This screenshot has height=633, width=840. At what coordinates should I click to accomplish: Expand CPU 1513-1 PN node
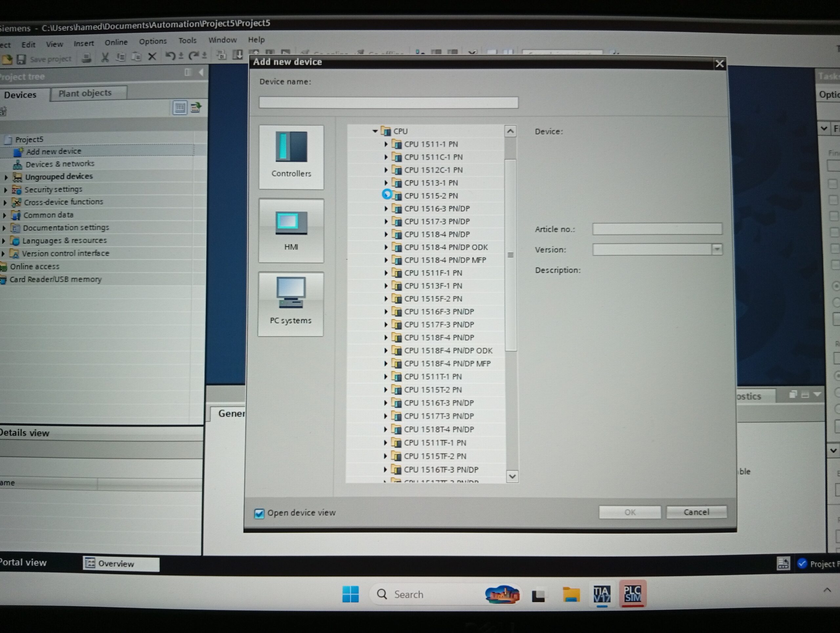pos(386,183)
